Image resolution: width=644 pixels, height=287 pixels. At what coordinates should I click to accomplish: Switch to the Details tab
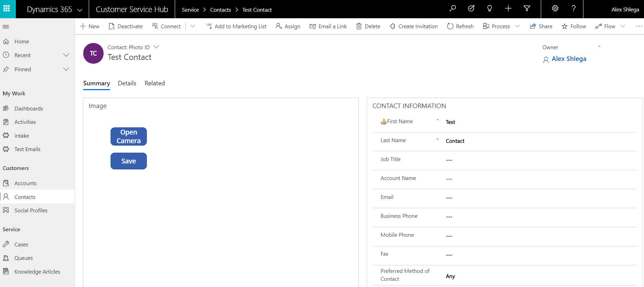pyautogui.click(x=127, y=83)
